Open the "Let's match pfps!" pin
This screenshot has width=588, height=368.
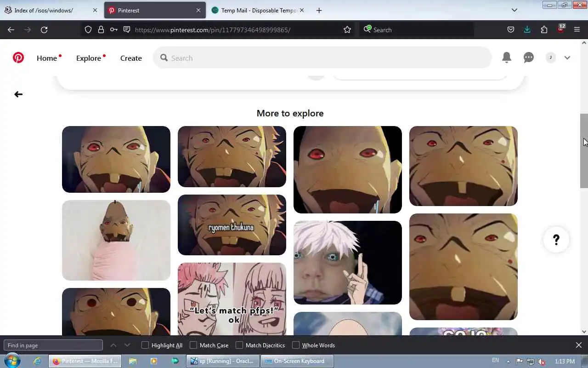232,299
